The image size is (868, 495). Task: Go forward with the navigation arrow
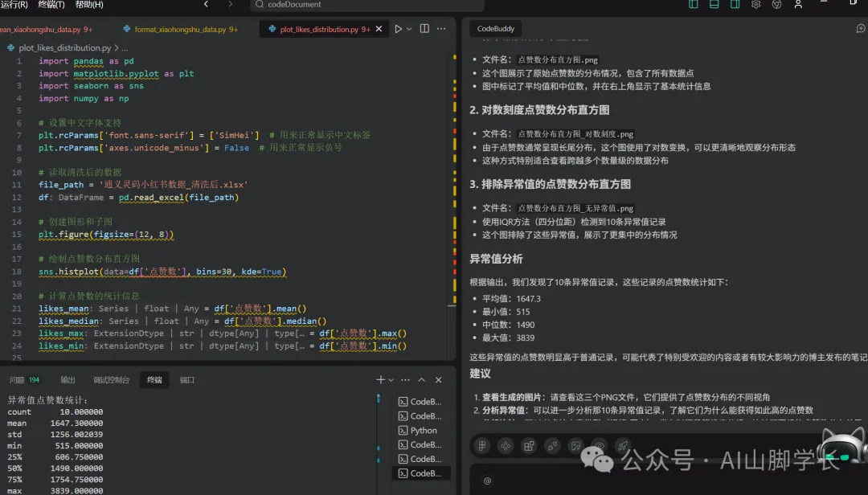coord(231,5)
